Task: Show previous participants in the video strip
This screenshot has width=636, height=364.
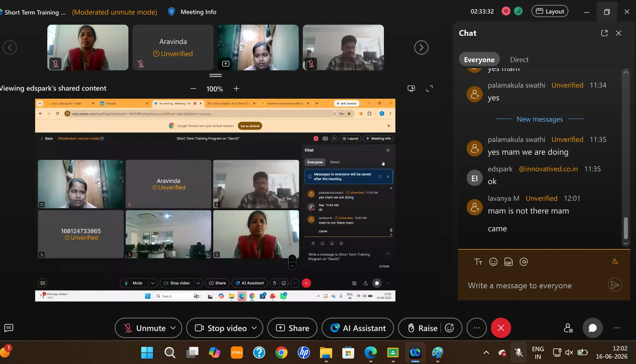Action: (x=10, y=47)
